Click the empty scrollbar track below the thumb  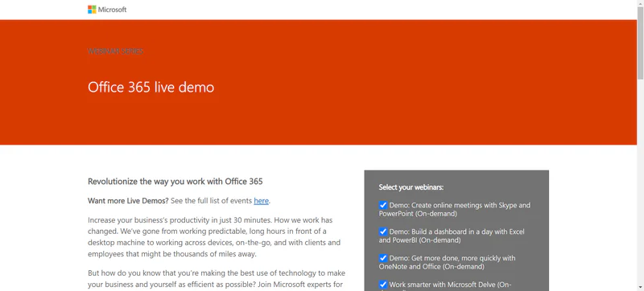[x=640, y=184]
